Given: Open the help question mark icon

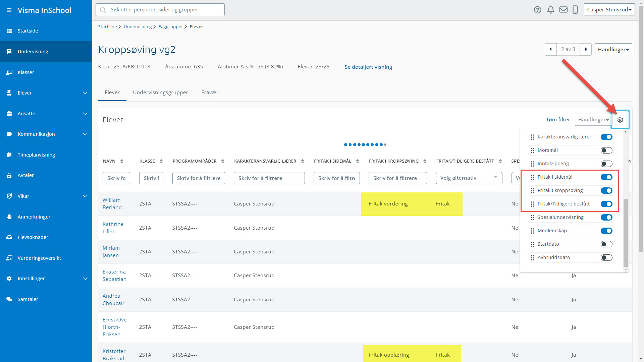Looking at the screenshot, I should (538, 10).
